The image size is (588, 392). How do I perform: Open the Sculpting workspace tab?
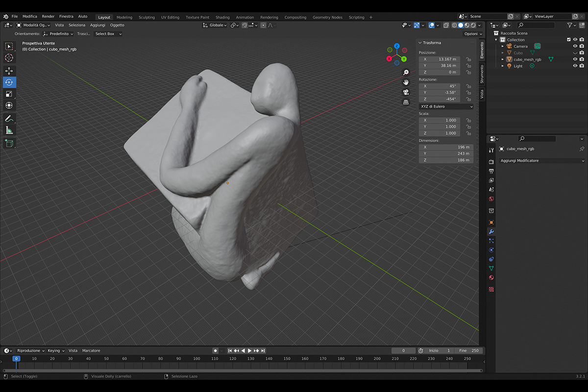point(147,17)
